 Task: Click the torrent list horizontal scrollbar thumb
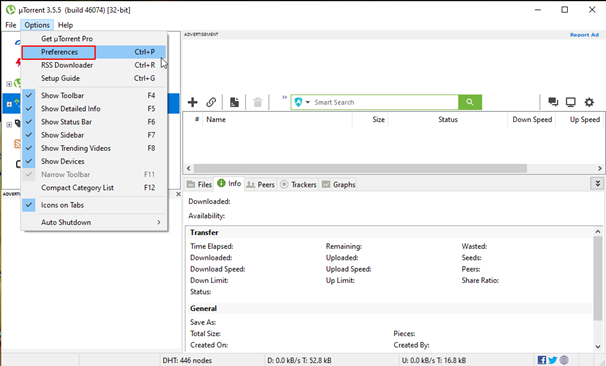pyautogui.click(x=360, y=169)
